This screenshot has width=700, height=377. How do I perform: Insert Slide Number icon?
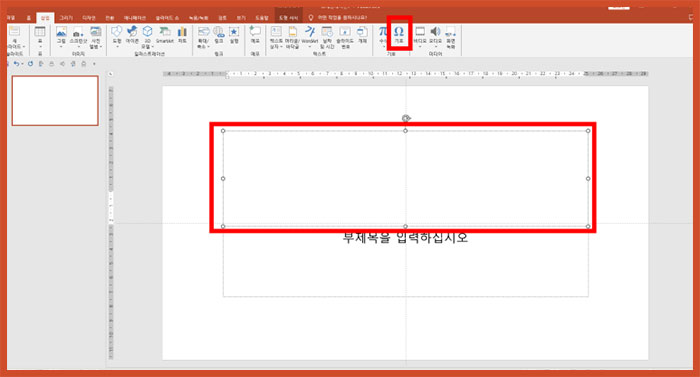tap(345, 31)
